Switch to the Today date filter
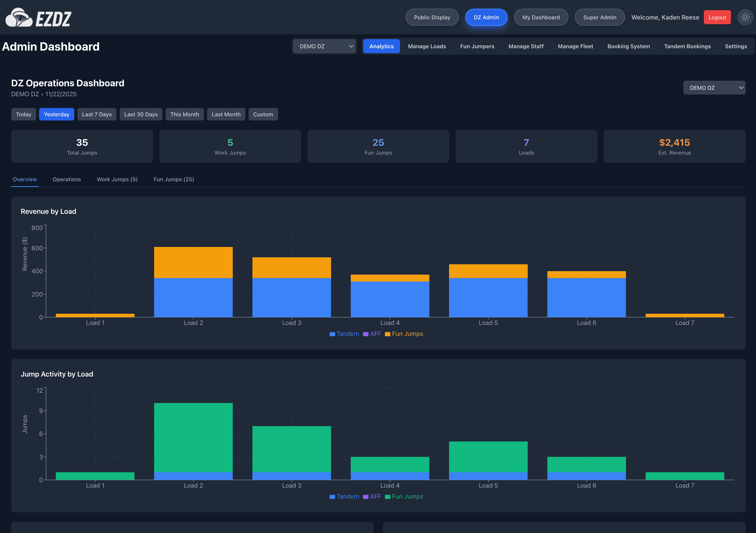The width and height of the screenshot is (756, 533). (x=23, y=114)
